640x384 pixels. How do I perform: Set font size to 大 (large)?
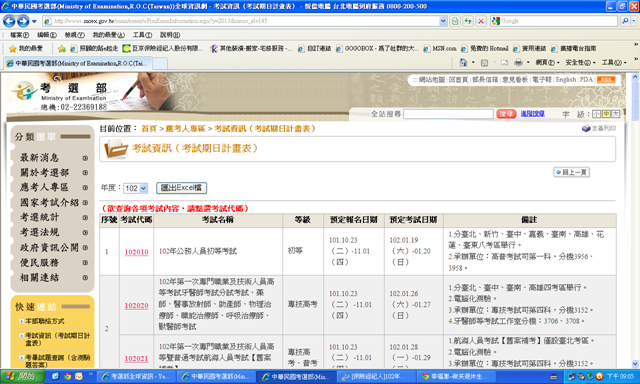(616, 114)
